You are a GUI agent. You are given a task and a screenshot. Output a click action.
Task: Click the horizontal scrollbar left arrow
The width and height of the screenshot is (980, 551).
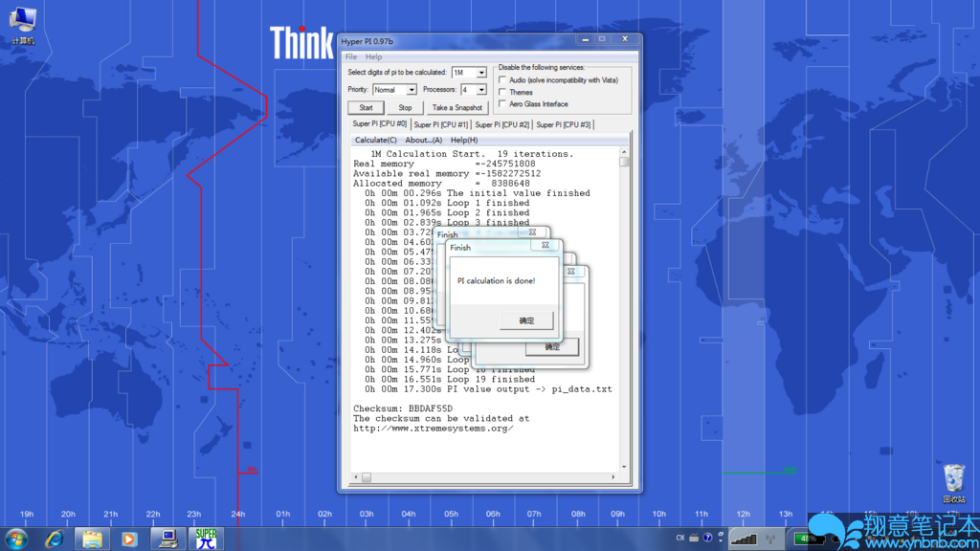(x=356, y=477)
